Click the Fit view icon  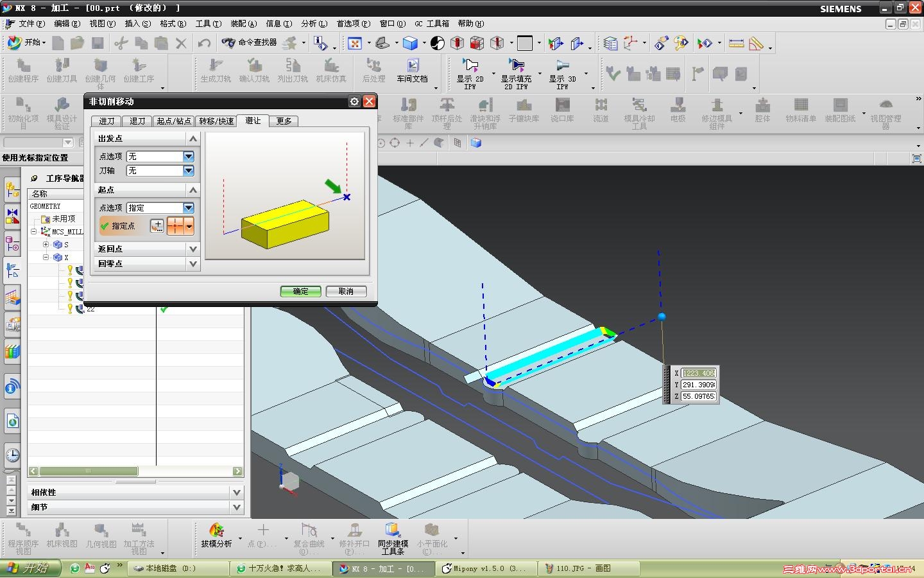355,43
